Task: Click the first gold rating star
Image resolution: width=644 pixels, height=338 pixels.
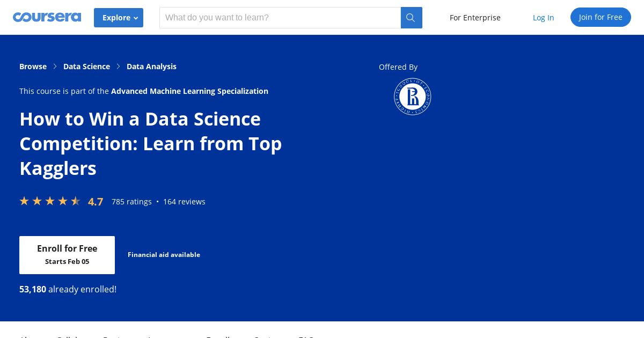Action: (x=24, y=201)
